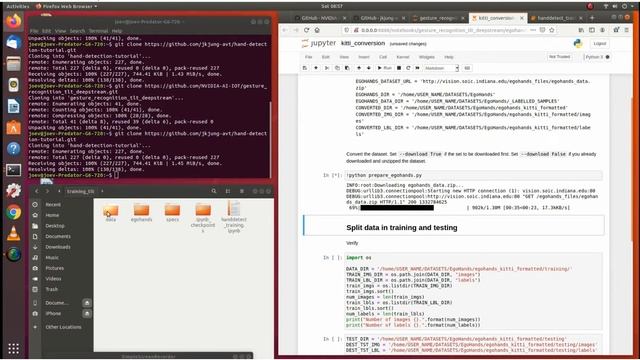Click the Logout button
The height and width of the screenshot is (360, 640).
pos(600,43)
